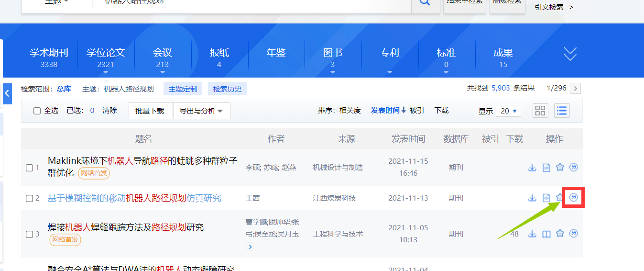Collapse the left sidebar blue arrow

[7, 93]
